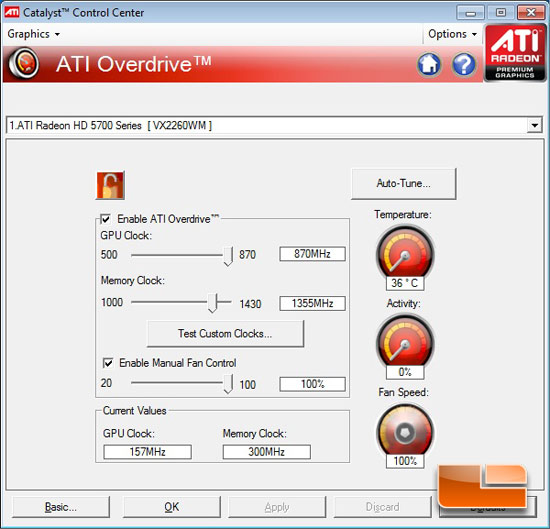Click Test Custom Clocks button
Viewport: 550px width, 529px height.
[x=225, y=333]
